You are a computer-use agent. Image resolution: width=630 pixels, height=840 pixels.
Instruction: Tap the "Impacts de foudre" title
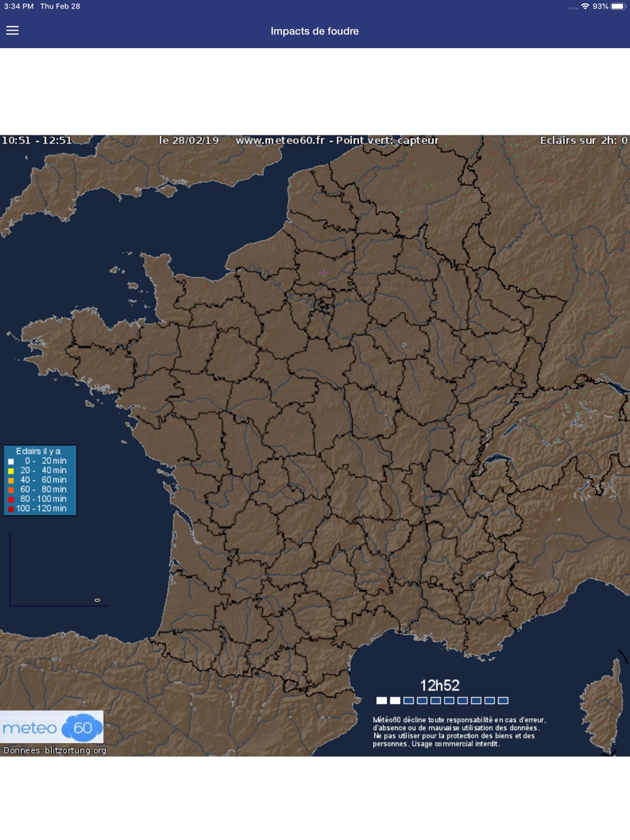click(x=315, y=31)
